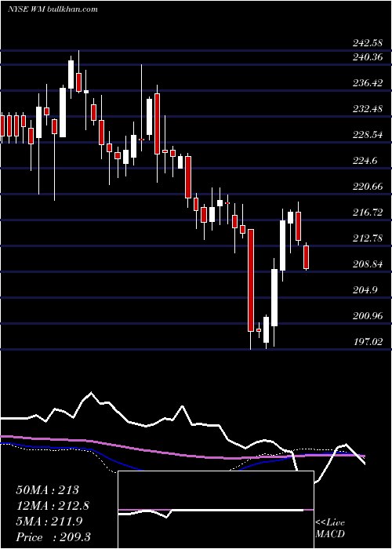
Task: Click the last red candlestick near 208.84
Action: (x=307, y=257)
